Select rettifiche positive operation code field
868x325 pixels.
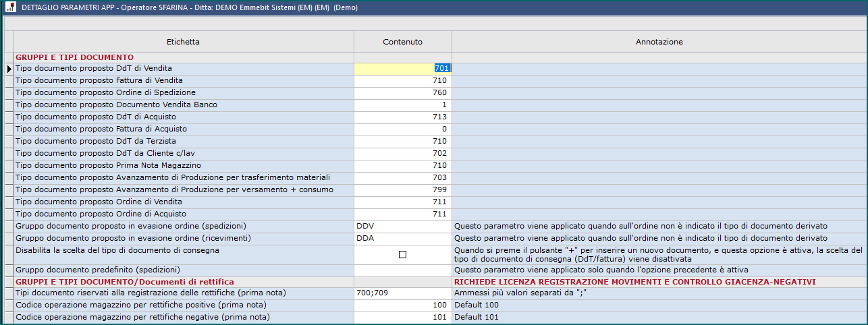(402, 305)
